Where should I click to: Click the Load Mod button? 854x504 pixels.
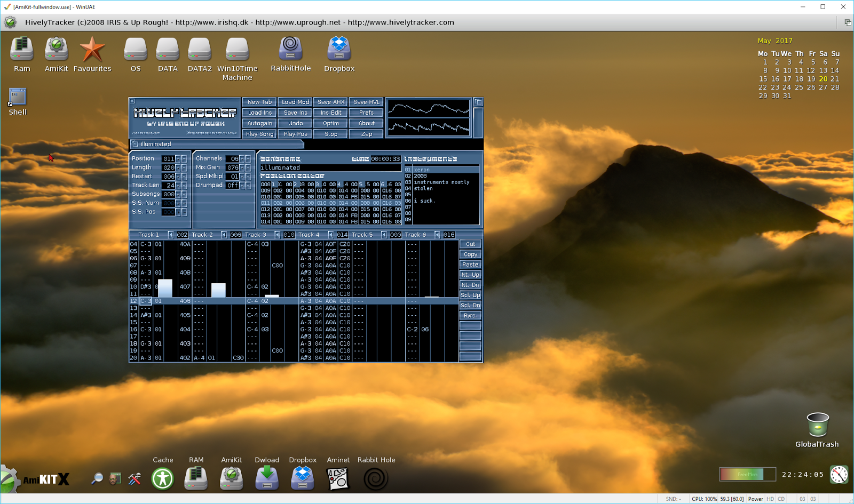pos(295,102)
